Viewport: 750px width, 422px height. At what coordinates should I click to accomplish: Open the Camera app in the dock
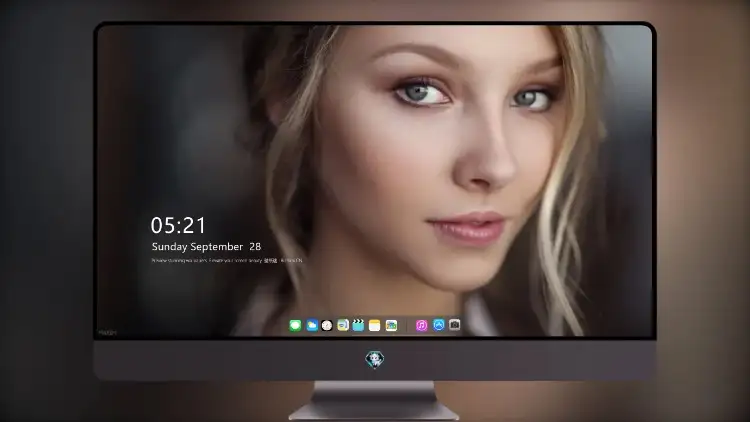454,325
